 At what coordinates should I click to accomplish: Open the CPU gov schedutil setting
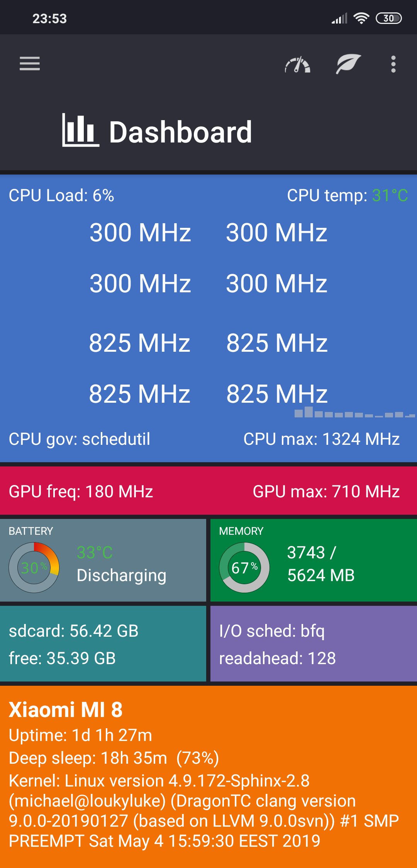(x=80, y=439)
